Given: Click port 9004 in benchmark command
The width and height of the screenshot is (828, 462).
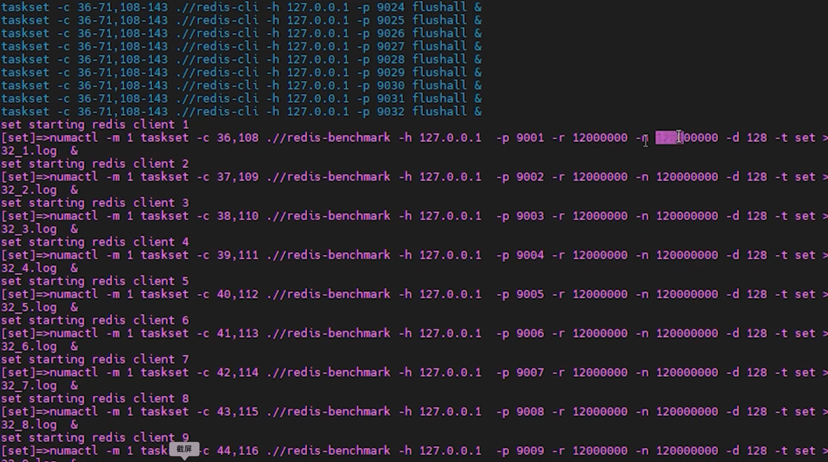Looking at the screenshot, I should pyautogui.click(x=530, y=255).
